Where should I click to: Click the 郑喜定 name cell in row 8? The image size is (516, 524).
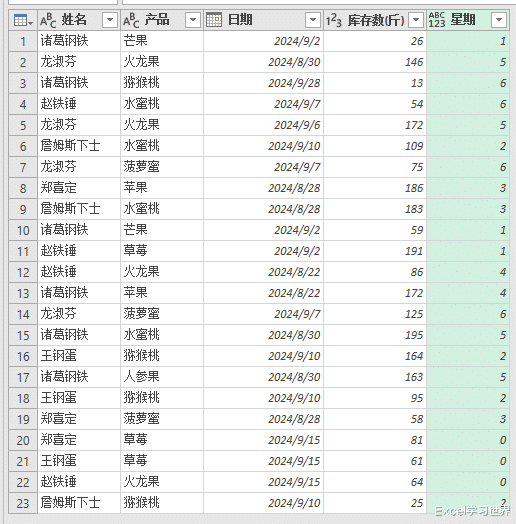tap(79, 188)
